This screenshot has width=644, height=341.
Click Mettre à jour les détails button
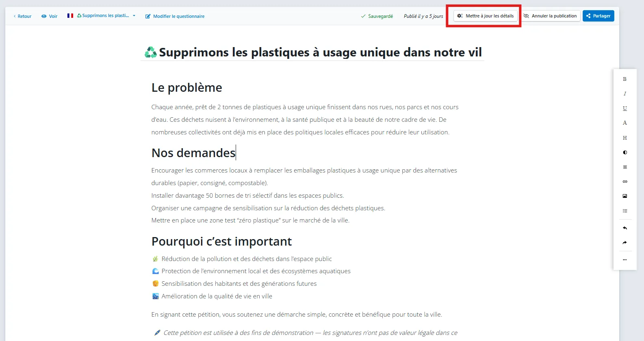(485, 16)
